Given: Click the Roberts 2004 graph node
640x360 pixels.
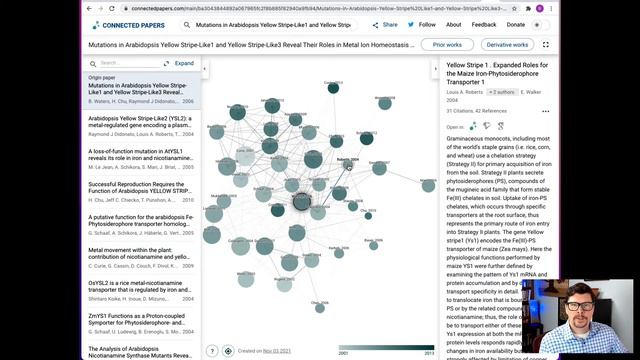Looking at the screenshot, I should tap(347, 165).
